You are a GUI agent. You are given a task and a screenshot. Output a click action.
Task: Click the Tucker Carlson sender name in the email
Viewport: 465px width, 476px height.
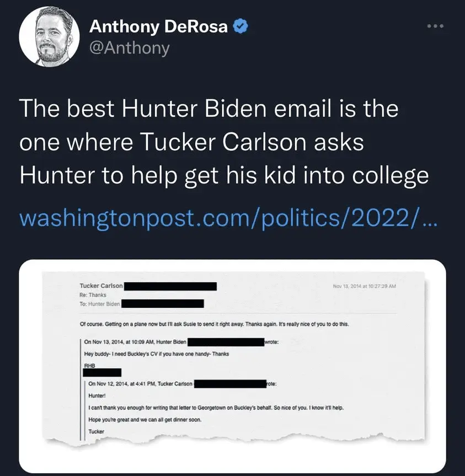click(101, 286)
